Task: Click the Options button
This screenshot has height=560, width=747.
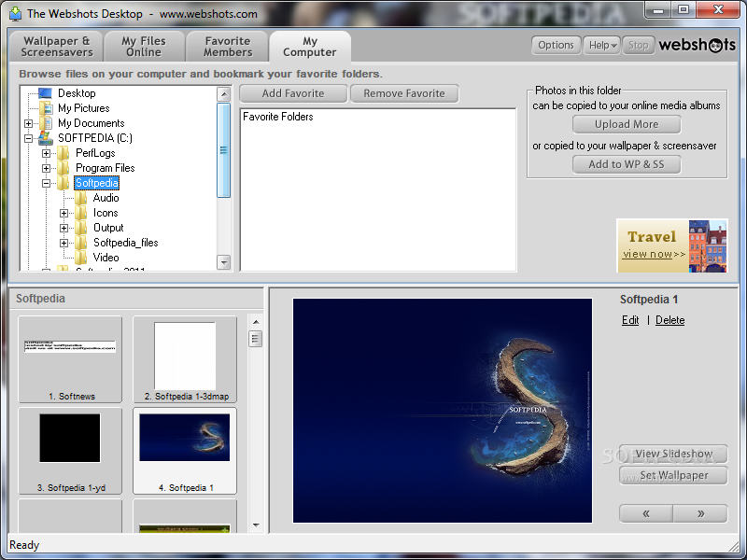Action: pyautogui.click(x=556, y=45)
